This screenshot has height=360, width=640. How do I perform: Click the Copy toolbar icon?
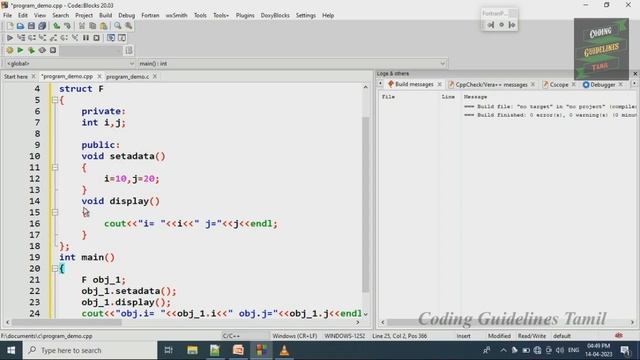(x=93, y=26)
